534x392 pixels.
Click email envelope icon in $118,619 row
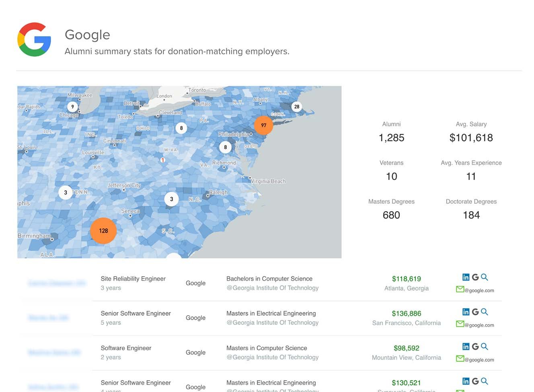tap(460, 289)
